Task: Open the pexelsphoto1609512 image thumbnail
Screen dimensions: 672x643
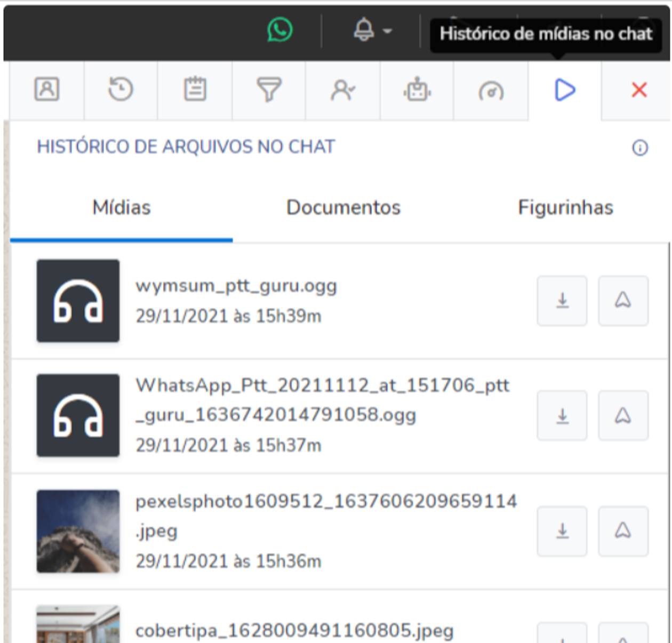Action: [x=78, y=531]
